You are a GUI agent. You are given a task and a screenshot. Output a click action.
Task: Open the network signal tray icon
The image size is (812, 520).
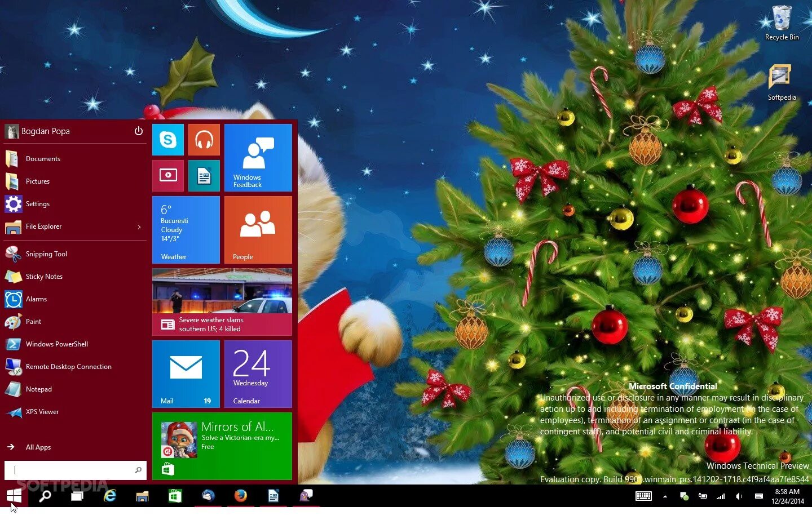pyautogui.click(x=721, y=496)
